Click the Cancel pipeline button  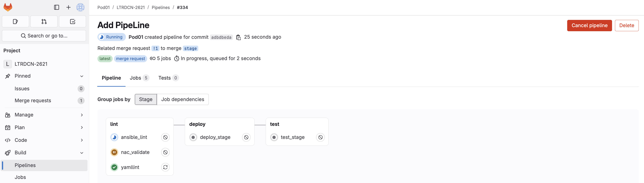[589, 26]
